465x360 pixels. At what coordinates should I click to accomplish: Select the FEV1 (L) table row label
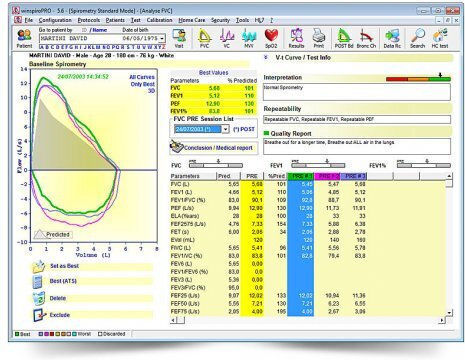point(181,192)
